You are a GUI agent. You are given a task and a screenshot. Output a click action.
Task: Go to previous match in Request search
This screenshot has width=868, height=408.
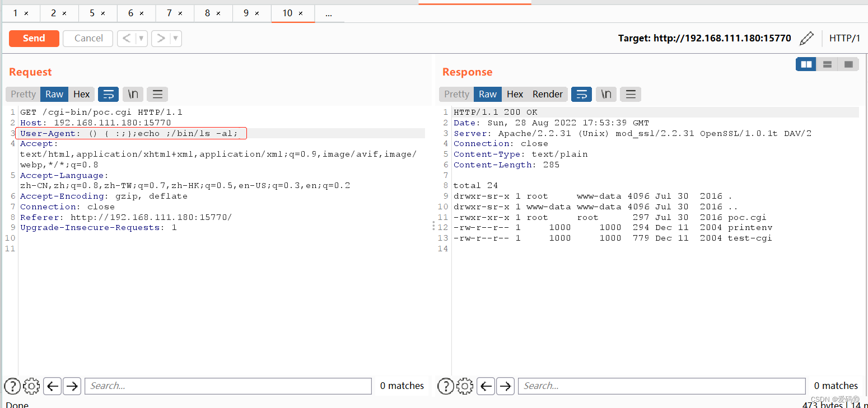coord(52,386)
